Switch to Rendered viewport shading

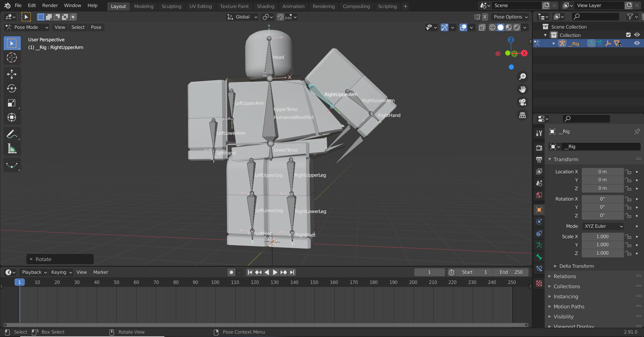(517, 28)
